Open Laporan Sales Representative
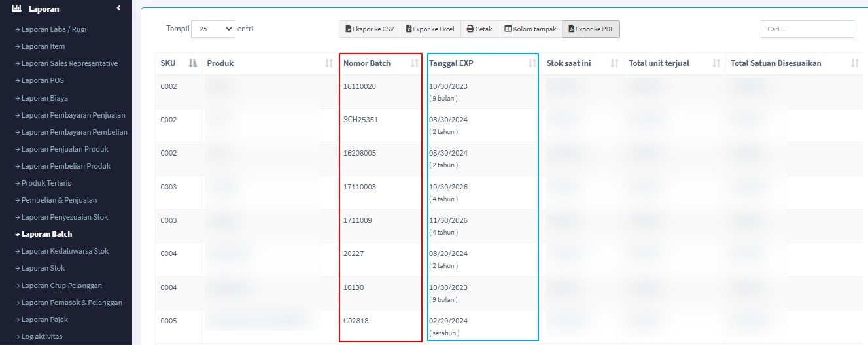 tap(67, 63)
